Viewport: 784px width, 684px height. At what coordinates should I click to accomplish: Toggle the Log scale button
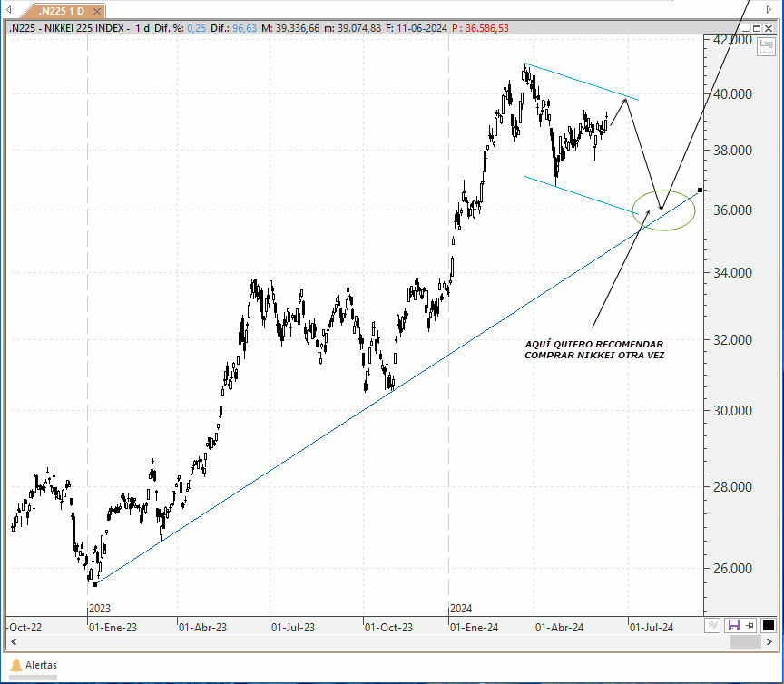766,45
